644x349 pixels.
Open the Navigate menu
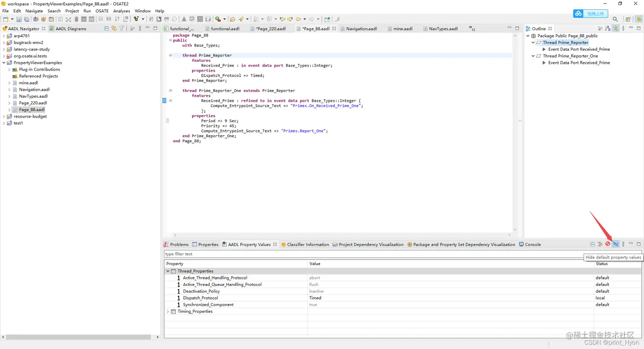click(x=34, y=11)
